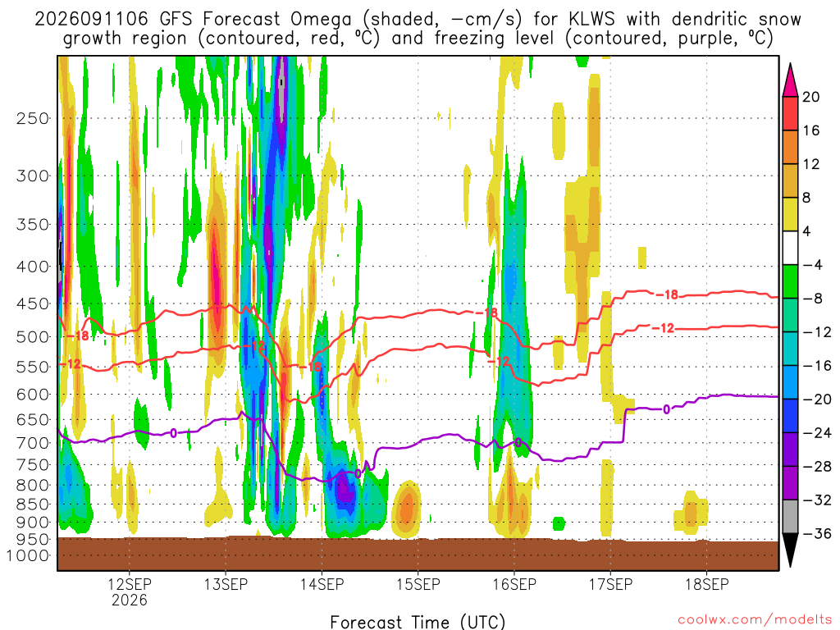This screenshot has height=630, width=840.
Task: Click the 12SEP 2026 axis label
Action: (130, 591)
